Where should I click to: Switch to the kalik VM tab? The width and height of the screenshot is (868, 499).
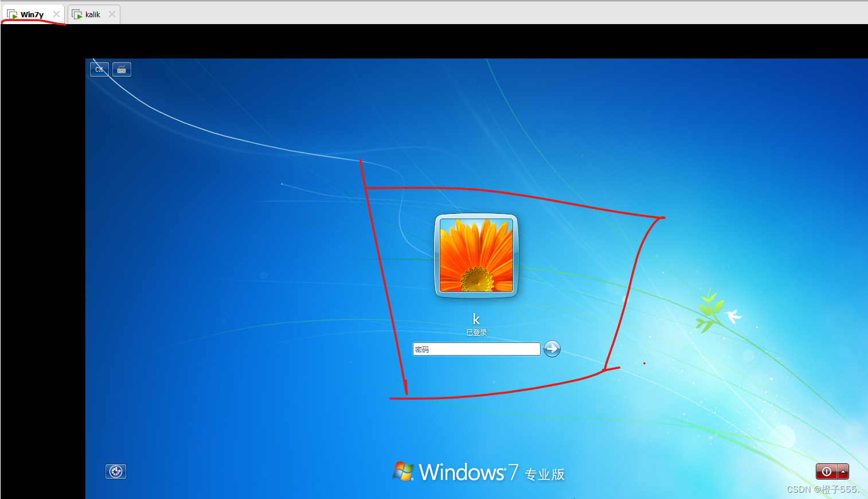click(x=92, y=14)
